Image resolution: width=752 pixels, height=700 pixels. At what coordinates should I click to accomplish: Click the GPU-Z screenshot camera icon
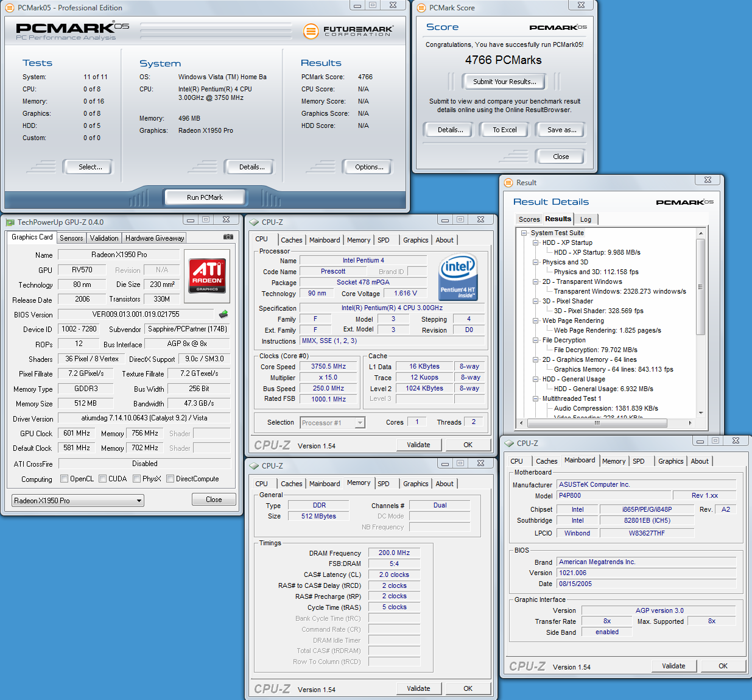tap(228, 237)
